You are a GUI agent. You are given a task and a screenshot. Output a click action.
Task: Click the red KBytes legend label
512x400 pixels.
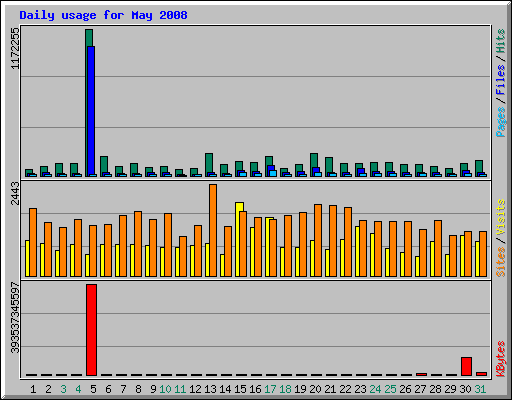point(501,359)
